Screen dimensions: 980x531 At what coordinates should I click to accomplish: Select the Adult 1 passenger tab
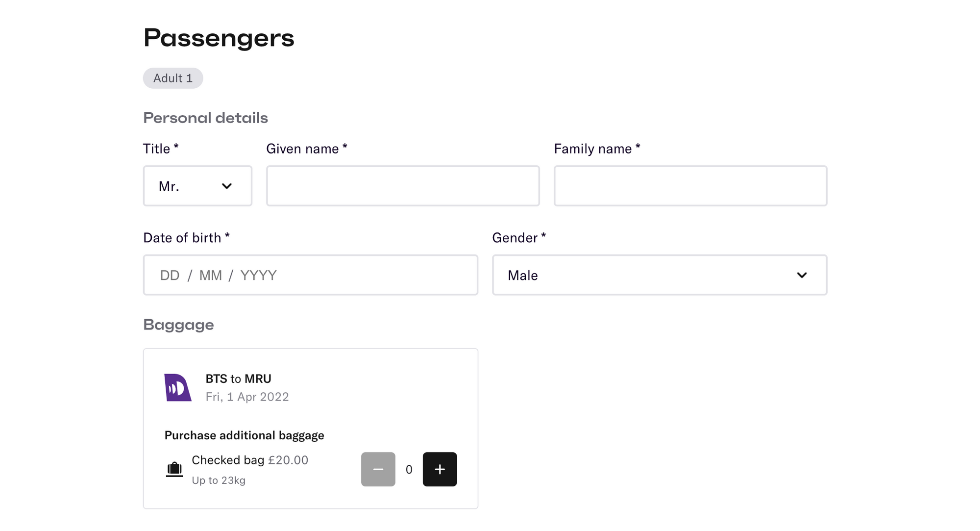(x=172, y=78)
